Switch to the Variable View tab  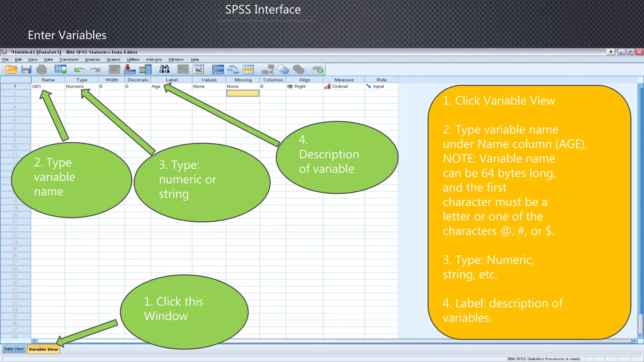pos(43,349)
